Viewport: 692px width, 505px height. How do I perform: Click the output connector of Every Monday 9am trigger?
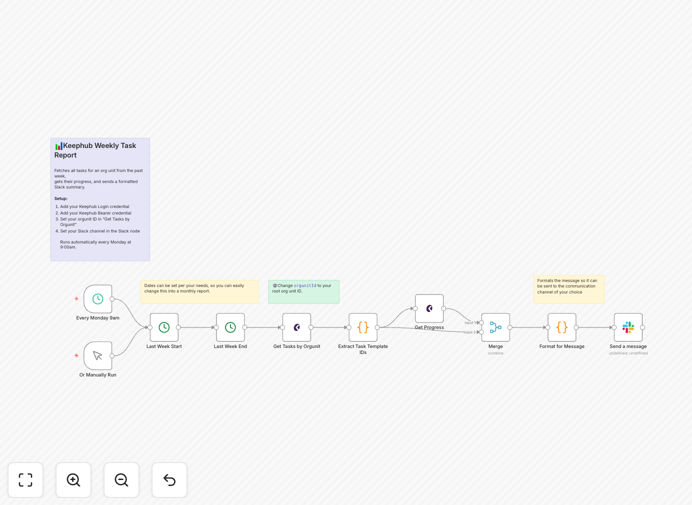tap(112, 299)
